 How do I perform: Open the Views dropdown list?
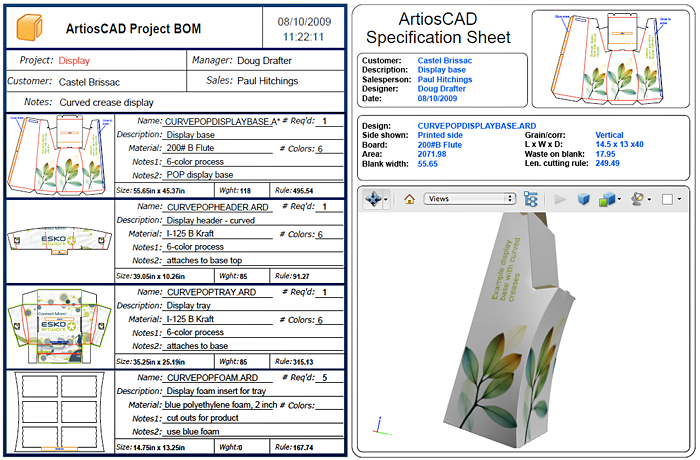point(469,199)
